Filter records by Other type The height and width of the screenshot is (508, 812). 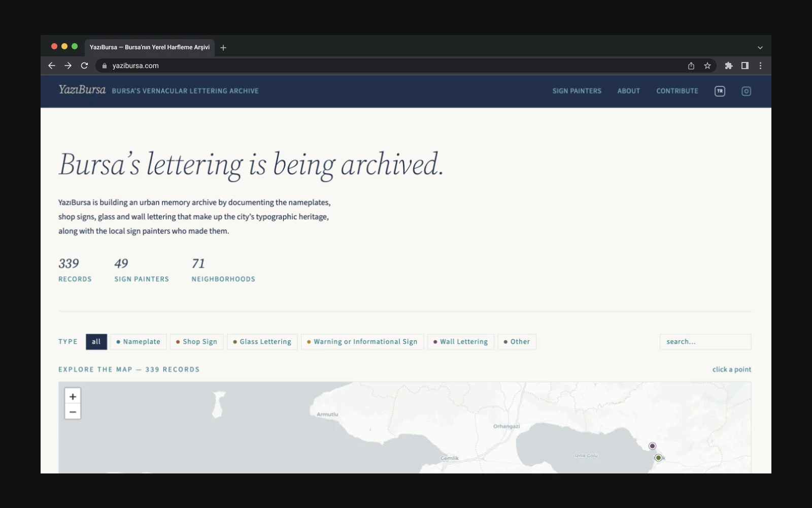point(517,341)
